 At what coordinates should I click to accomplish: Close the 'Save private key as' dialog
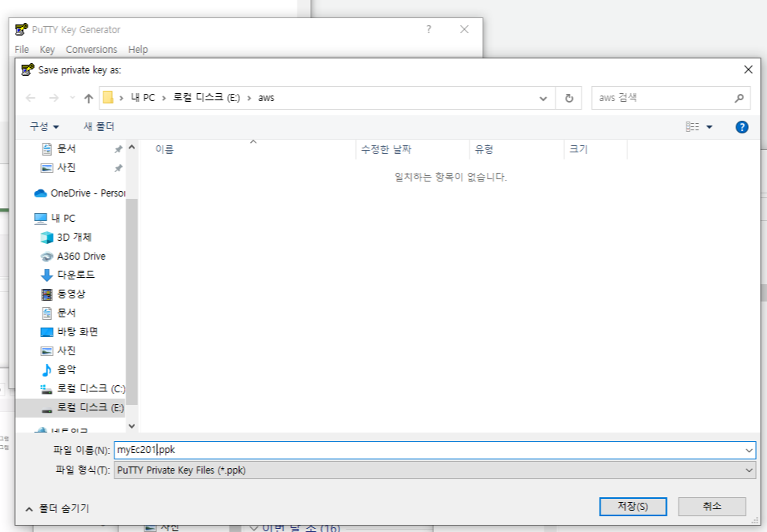click(748, 70)
